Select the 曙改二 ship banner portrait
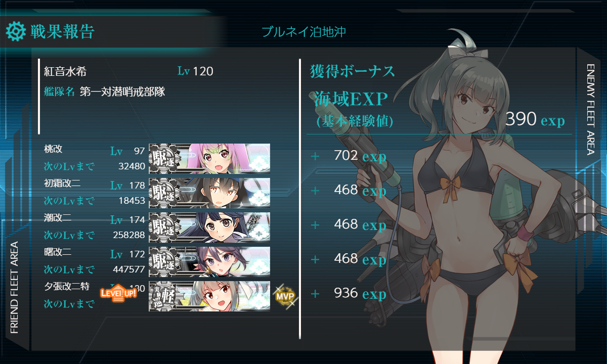Image resolution: width=607 pixels, height=364 pixels. 209,261
